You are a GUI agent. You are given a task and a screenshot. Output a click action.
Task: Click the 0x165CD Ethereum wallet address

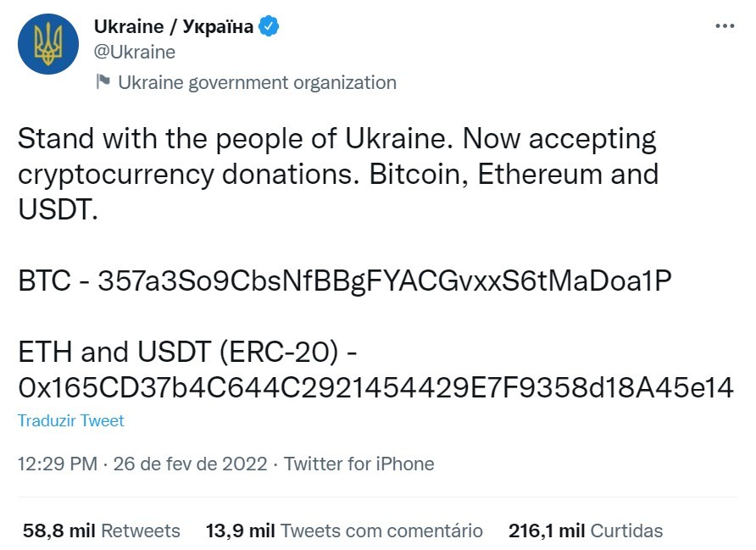click(x=375, y=386)
